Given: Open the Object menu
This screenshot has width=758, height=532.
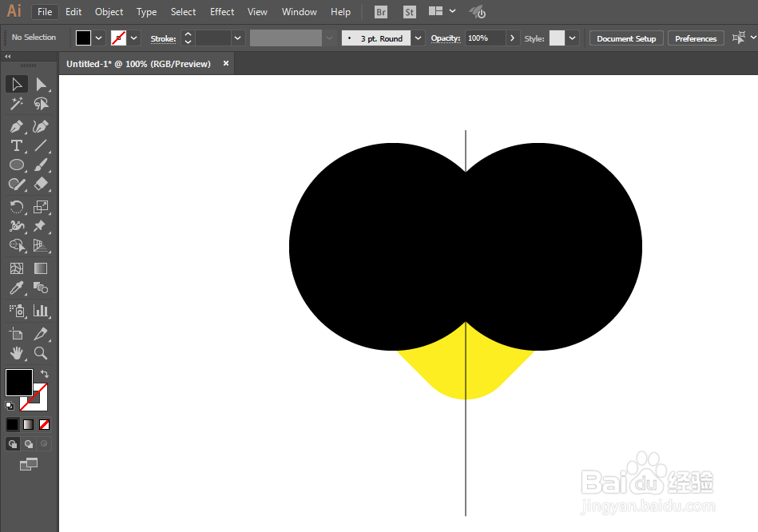Looking at the screenshot, I should 109,12.
